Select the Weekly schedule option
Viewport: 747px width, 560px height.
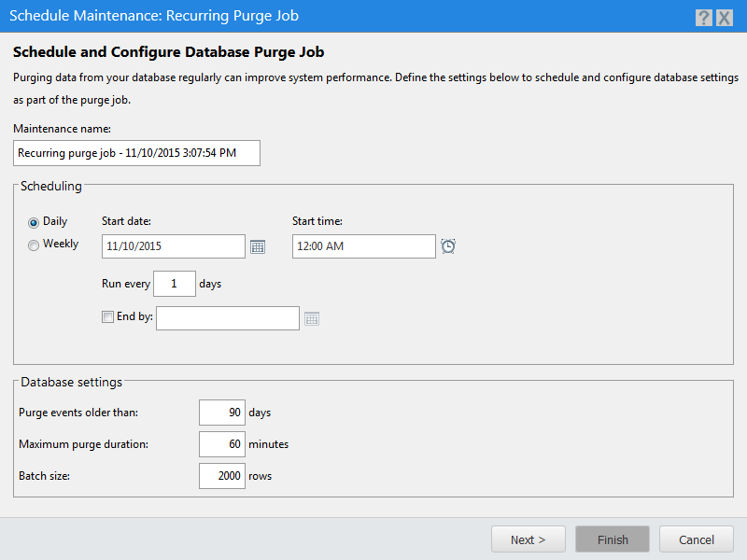click(x=35, y=245)
